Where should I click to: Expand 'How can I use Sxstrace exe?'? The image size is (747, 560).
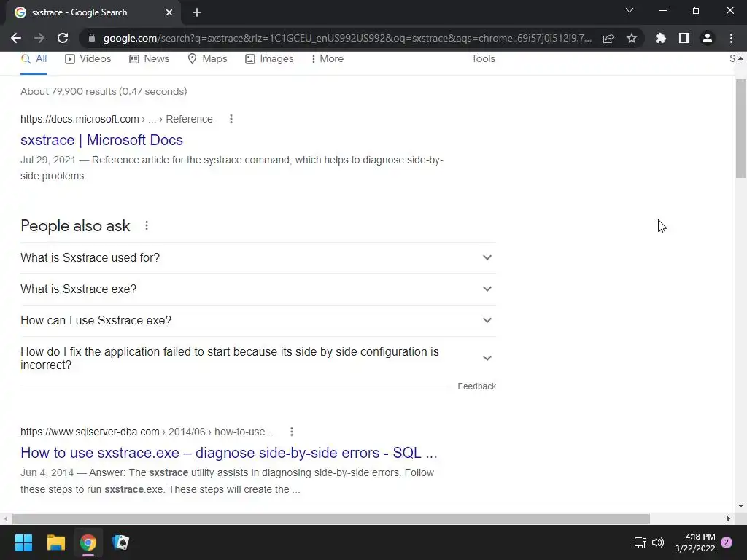click(258, 321)
